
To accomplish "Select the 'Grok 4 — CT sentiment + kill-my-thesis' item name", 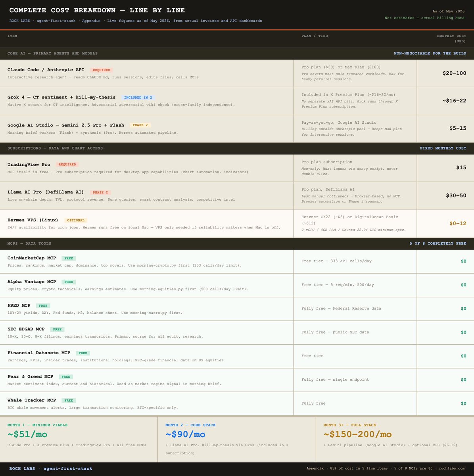I will 61,97.
